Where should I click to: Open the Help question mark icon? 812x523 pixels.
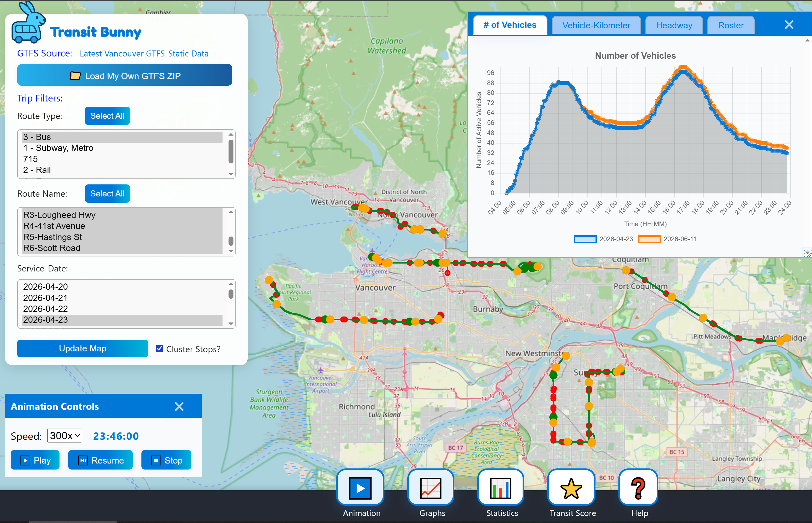pyautogui.click(x=638, y=488)
